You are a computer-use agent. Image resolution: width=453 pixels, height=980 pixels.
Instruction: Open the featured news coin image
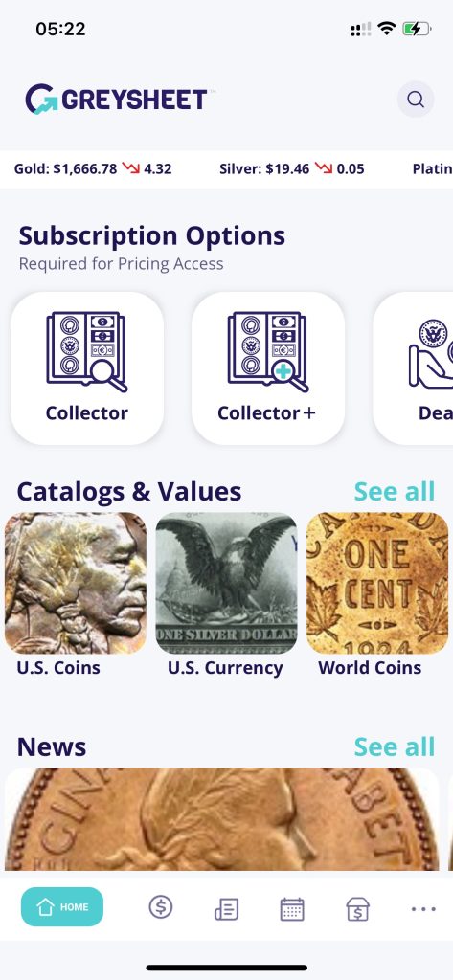222,819
